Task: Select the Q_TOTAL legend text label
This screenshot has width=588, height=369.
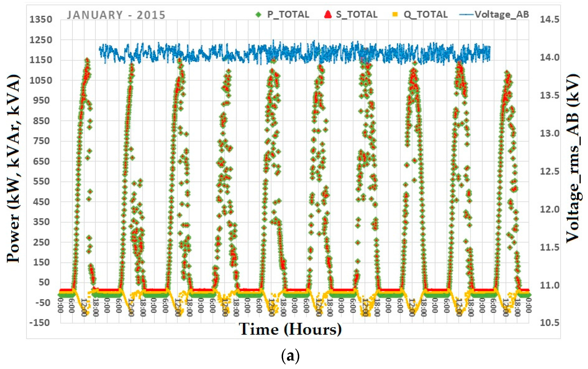Action: [426, 15]
